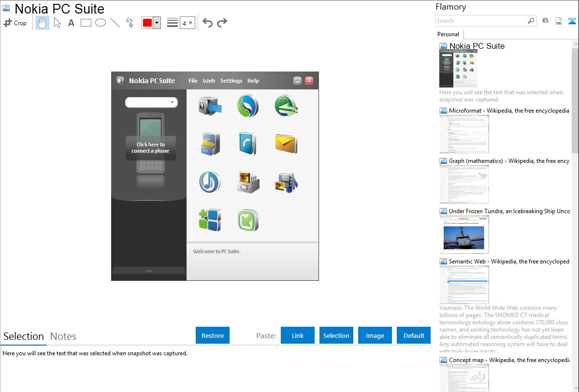The height and width of the screenshot is (392, 579).
Task: Open the Microformat Wikipedia snapshot thumbnail
Action: (x=464, y=134)
